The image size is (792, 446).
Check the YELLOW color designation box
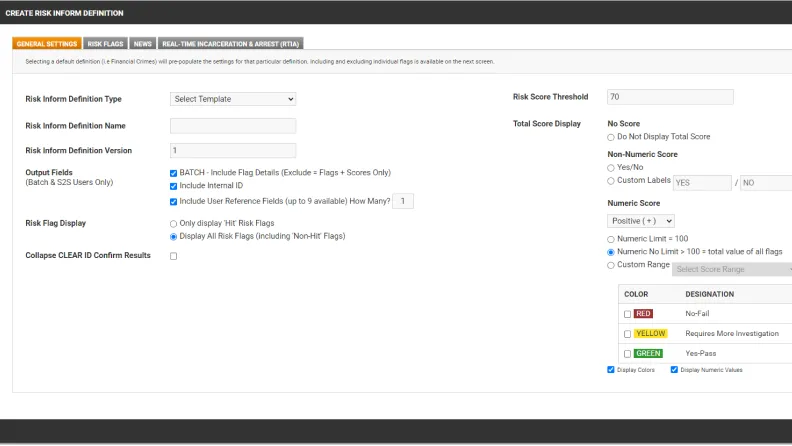coord(628,334)
